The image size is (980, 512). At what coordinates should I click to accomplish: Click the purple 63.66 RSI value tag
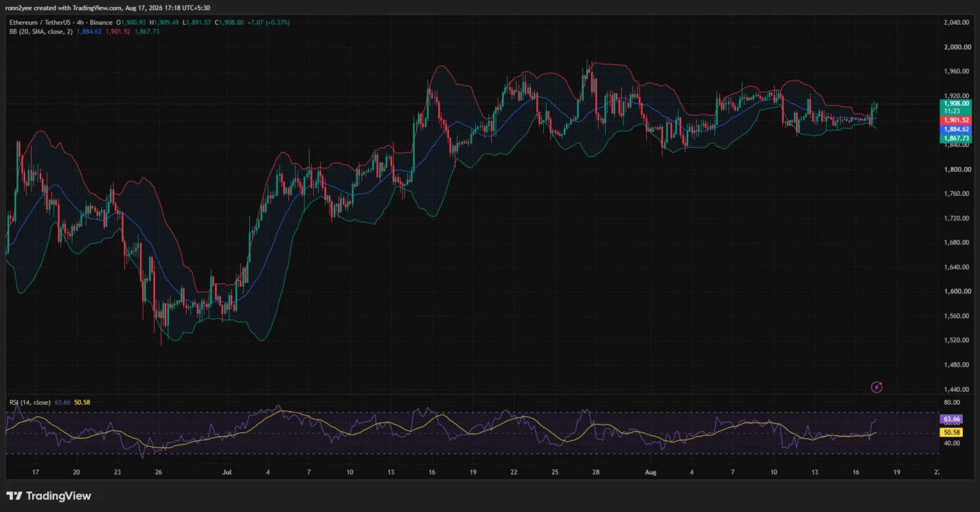click(x=952, y=419)
